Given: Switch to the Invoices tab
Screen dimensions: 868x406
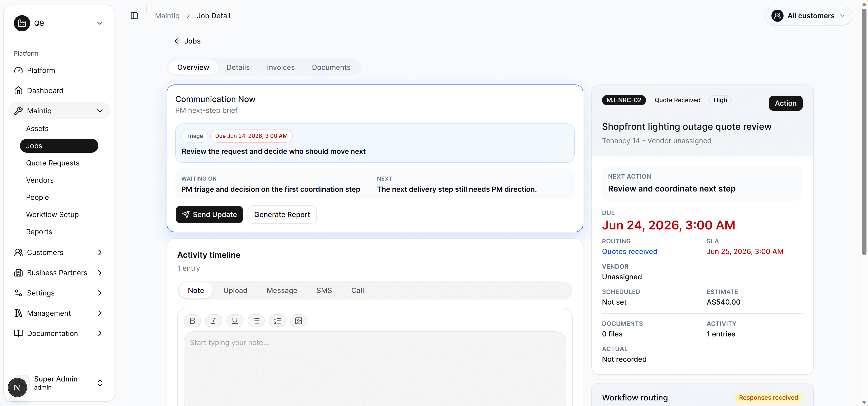Looking at the screenshot, I should (x=281, y=68).
